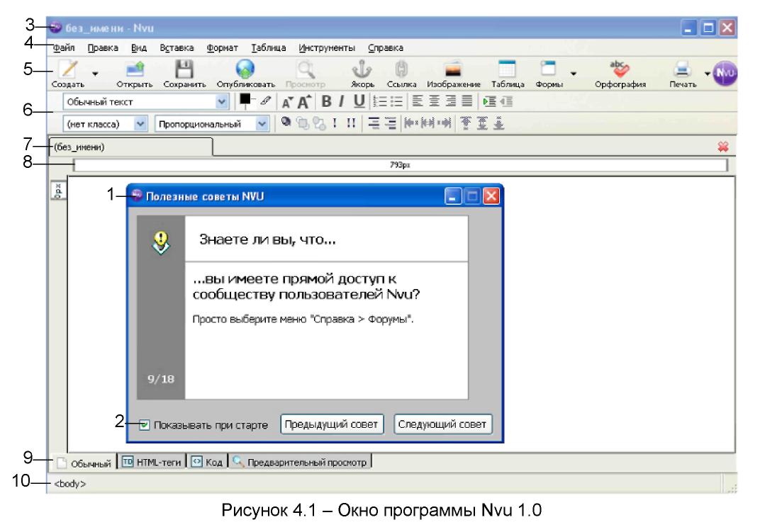Click the Опубликовать globe icon
The height and width of the screenshot is (532, 760).
(245, 69)
